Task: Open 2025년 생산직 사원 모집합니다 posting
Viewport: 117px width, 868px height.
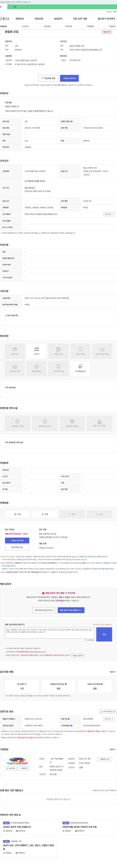Action: 17,827
